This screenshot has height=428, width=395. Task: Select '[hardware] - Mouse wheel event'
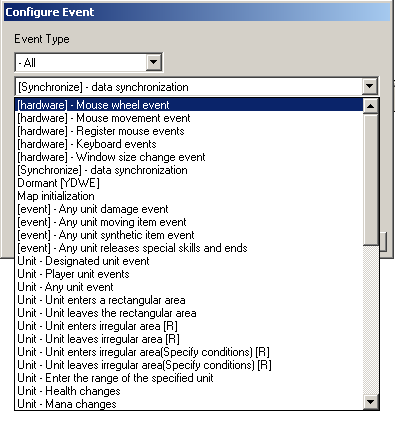coord(189,105)
